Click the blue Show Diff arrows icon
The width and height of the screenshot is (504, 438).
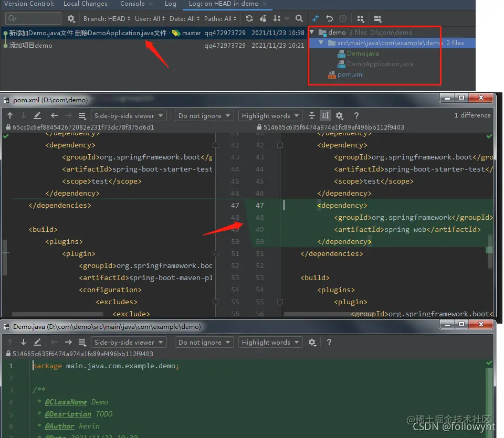coord(316,19)
